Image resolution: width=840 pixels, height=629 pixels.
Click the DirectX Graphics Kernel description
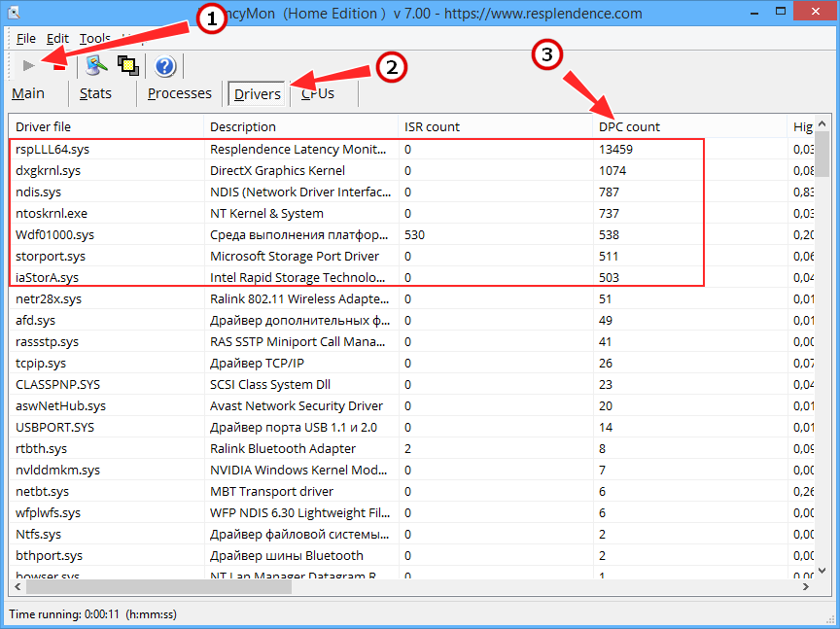click(x=277, y=170)
